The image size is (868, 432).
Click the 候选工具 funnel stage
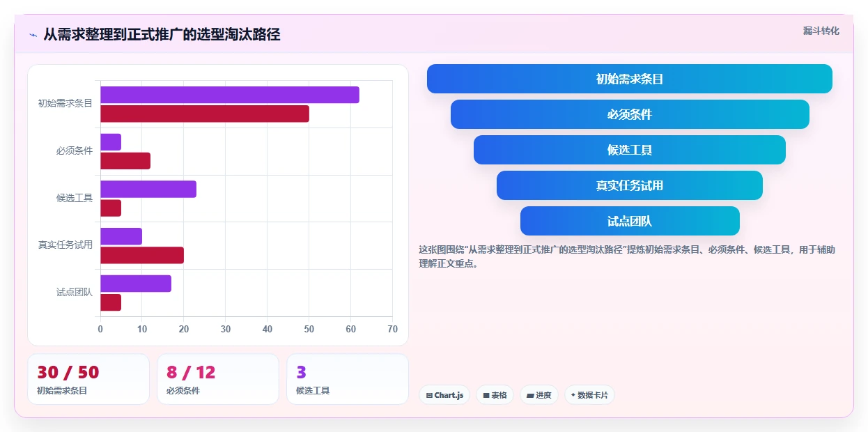coord(630,150)
